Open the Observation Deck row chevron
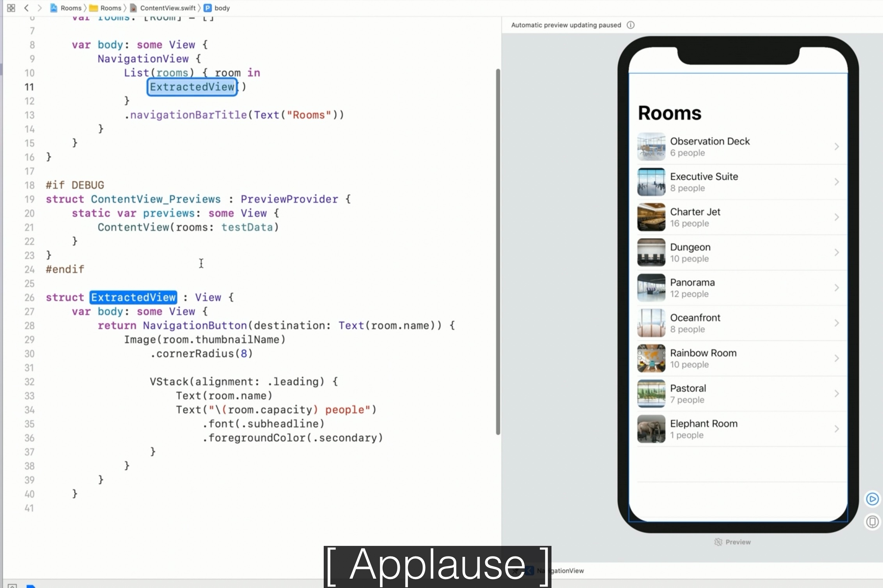The width and height of the screenshot is (883, 588). (x=837, y=147)
